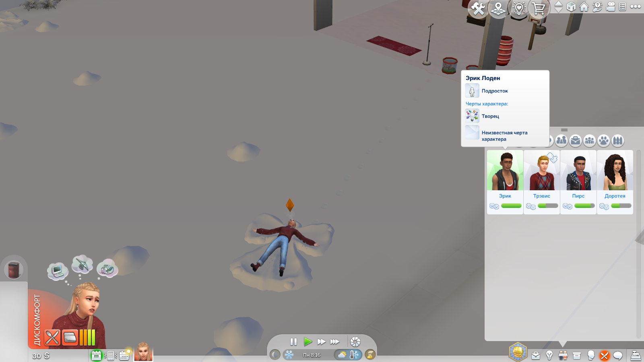This screenshot has height=362, width=644.
Task: Select Доротея's portrait in relationships
Action: coord(615,170)
